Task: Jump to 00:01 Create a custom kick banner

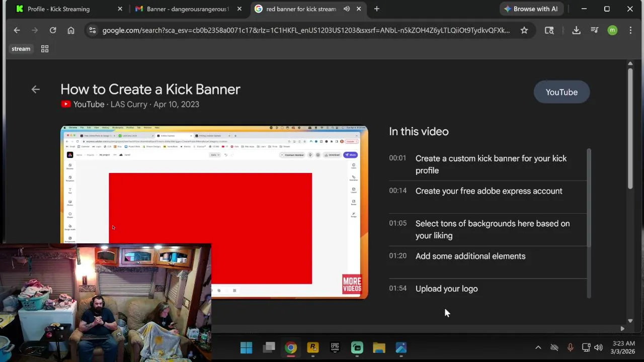Action: tap(487, 164)
